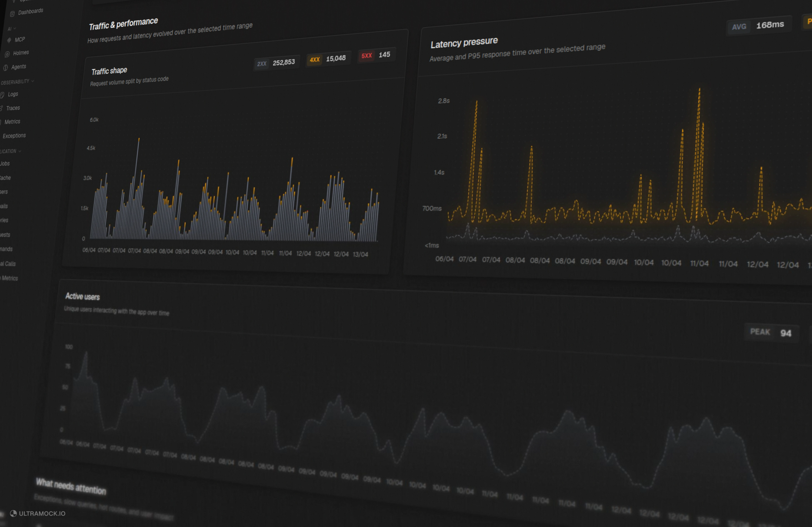Click the Logs sidebar icon

coord(2,95)
